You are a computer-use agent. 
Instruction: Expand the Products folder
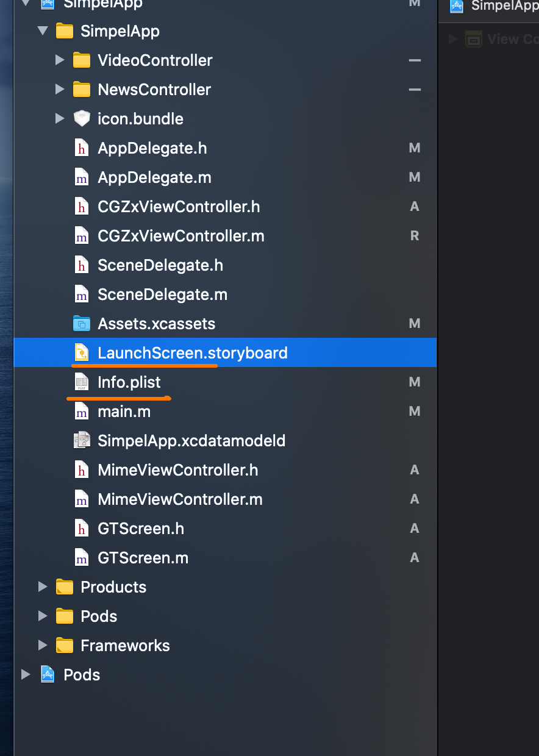pyautogui.click(x=43, y=587)
